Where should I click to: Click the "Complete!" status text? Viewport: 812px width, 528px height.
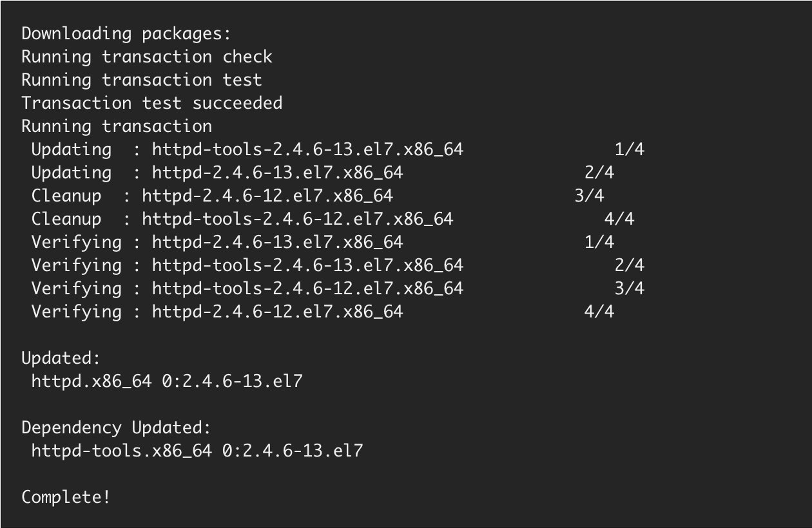point(66,497)
